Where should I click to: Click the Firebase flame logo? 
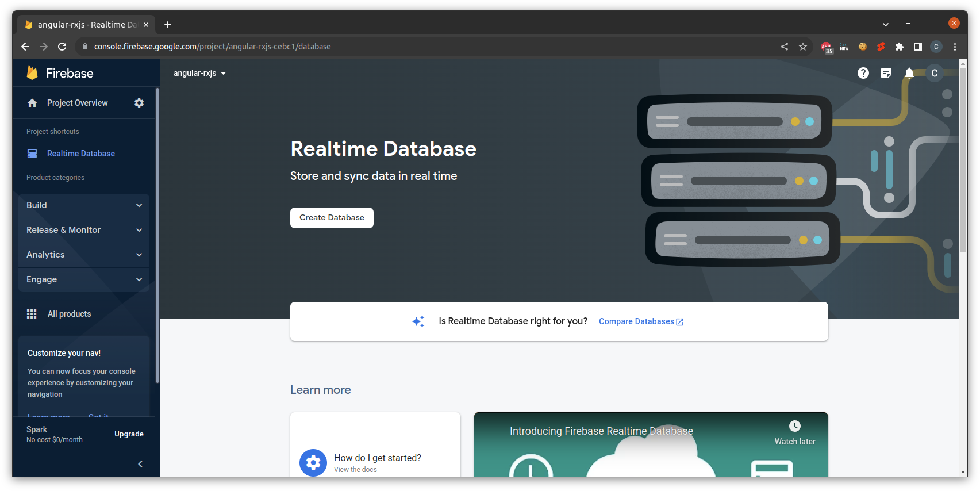coord(32,73)
